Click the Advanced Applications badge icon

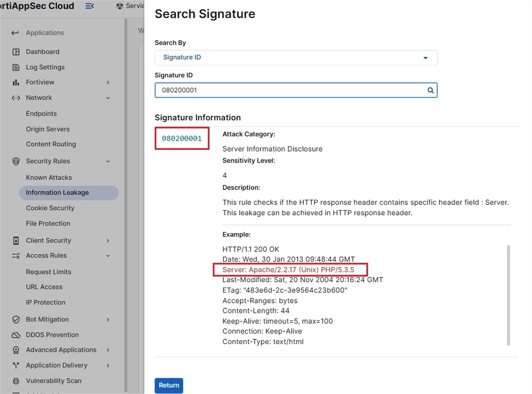16,350
